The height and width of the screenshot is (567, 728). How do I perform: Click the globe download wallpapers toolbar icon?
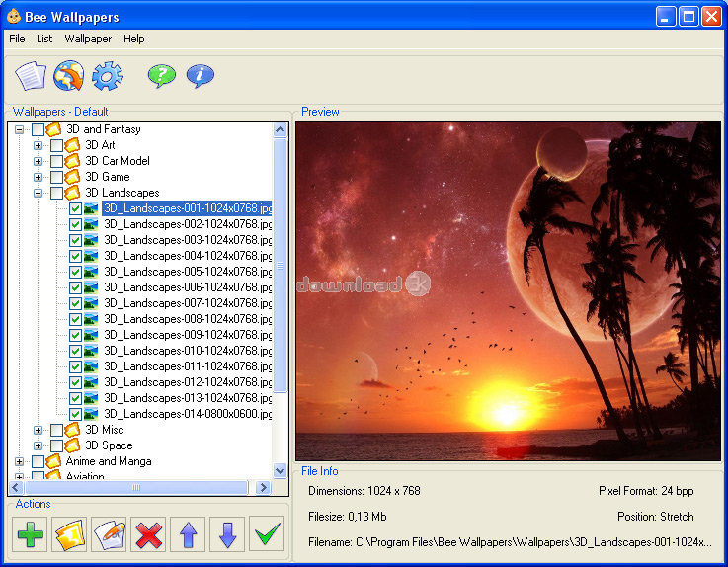point(69,76)
